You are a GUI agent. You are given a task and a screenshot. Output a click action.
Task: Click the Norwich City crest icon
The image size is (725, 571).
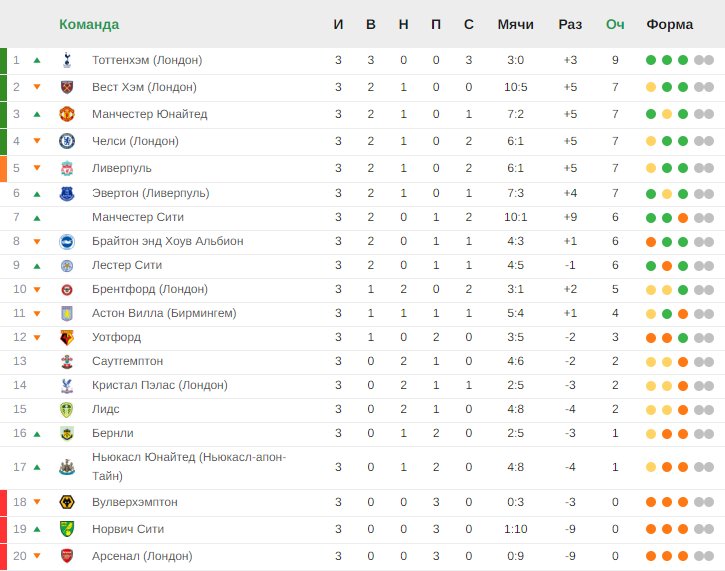(67, 529)
